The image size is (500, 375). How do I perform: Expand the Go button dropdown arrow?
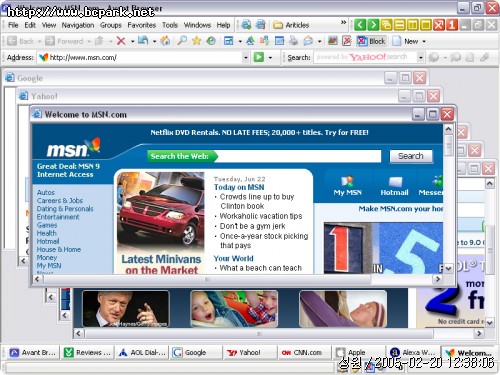270,58
